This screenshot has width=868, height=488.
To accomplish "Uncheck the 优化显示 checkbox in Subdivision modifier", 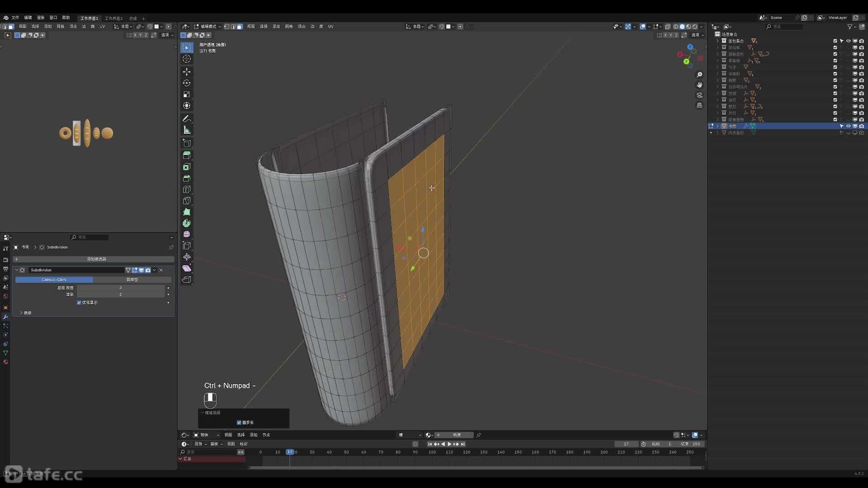I will click(79, 303).
